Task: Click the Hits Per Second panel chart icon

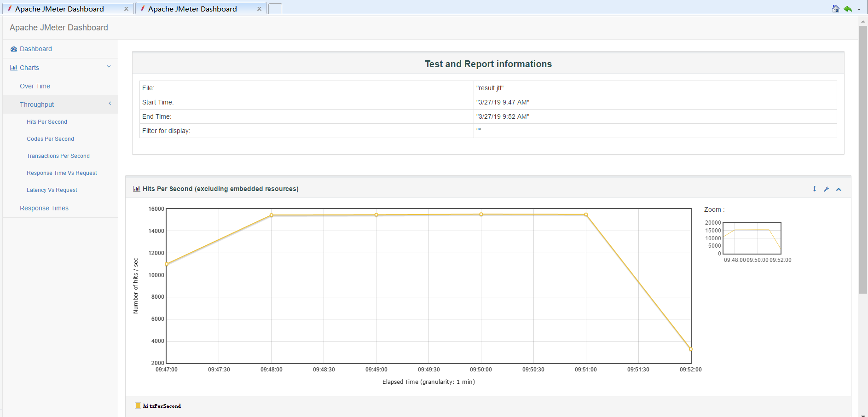Action: (x=136, y=189)
